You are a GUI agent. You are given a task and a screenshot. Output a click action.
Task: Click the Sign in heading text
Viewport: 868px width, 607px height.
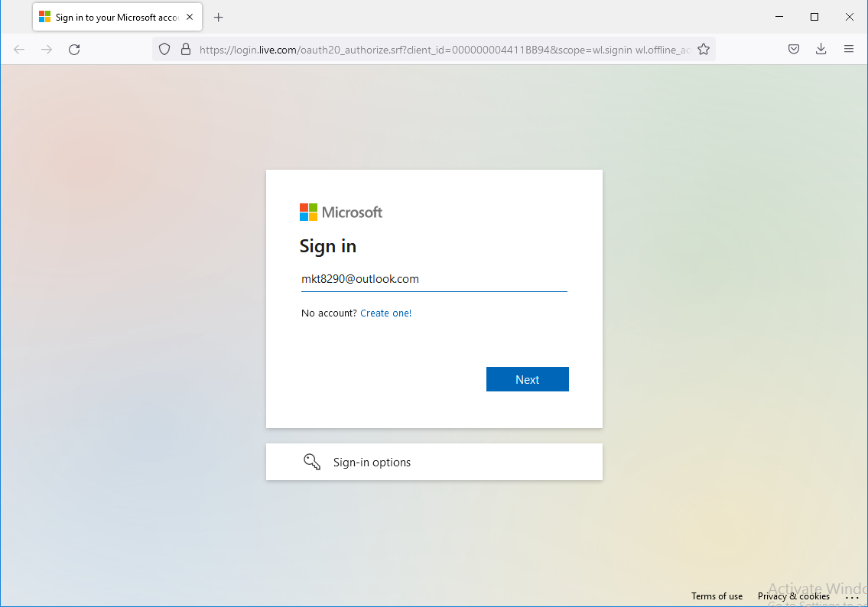point(328,247)
